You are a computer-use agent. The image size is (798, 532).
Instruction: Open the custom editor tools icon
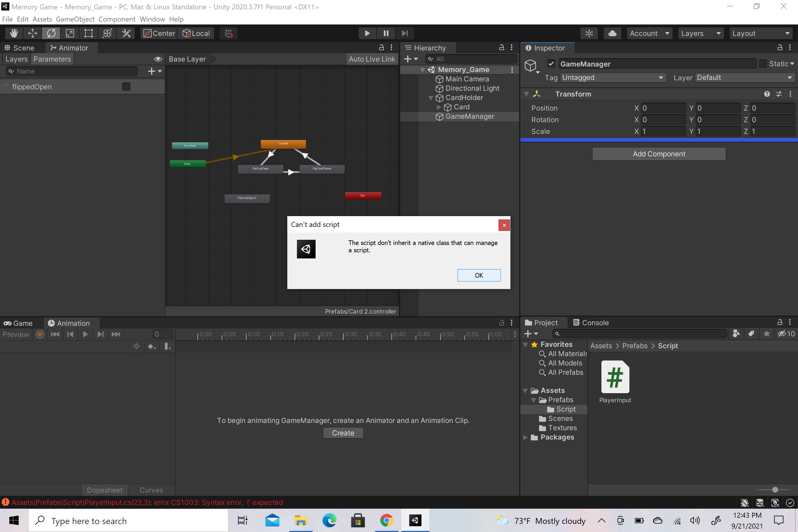(126, 33)
